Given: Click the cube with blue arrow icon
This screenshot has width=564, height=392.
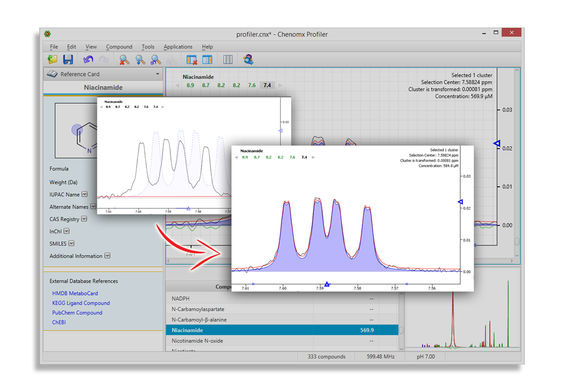Looking at the screenshot, I should [x=249, y=60].
